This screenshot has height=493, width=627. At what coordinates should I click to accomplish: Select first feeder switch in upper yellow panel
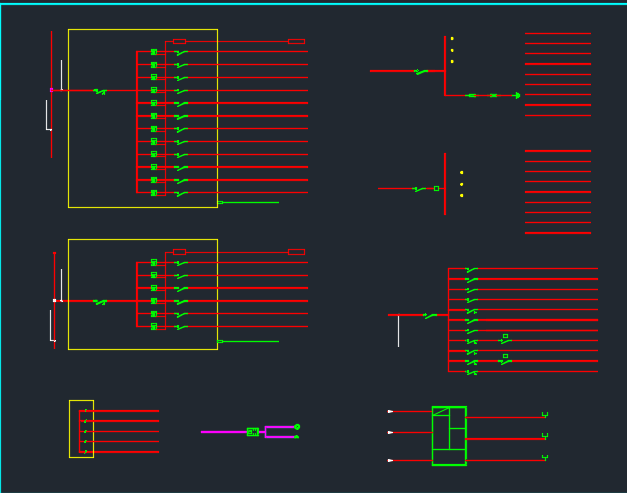pyautogui.click(x=181, y=53)
